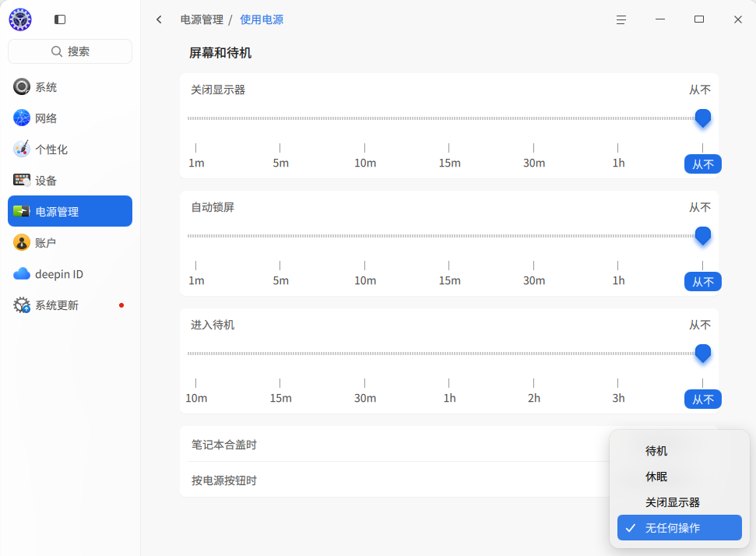Click the search (搜索) input field
This screenshot has width=756, height=556.
pos(70,51)
